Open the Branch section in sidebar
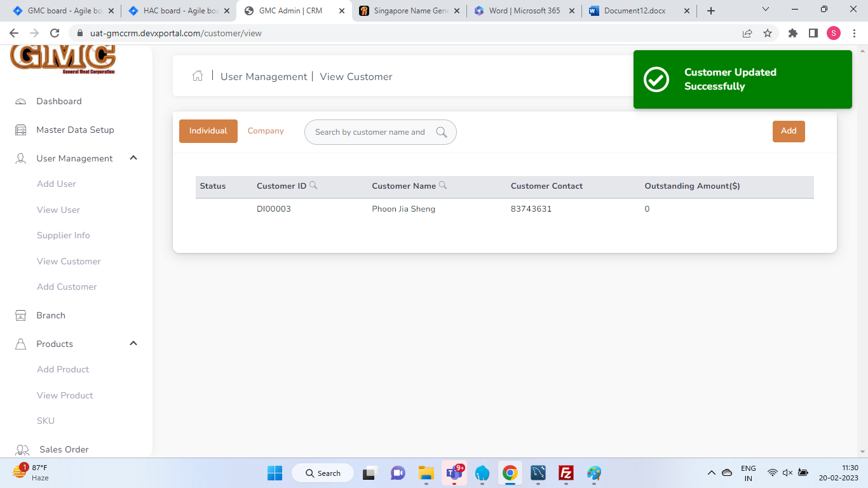The height and width of the screenshot is (488, 868). point(51,315)
